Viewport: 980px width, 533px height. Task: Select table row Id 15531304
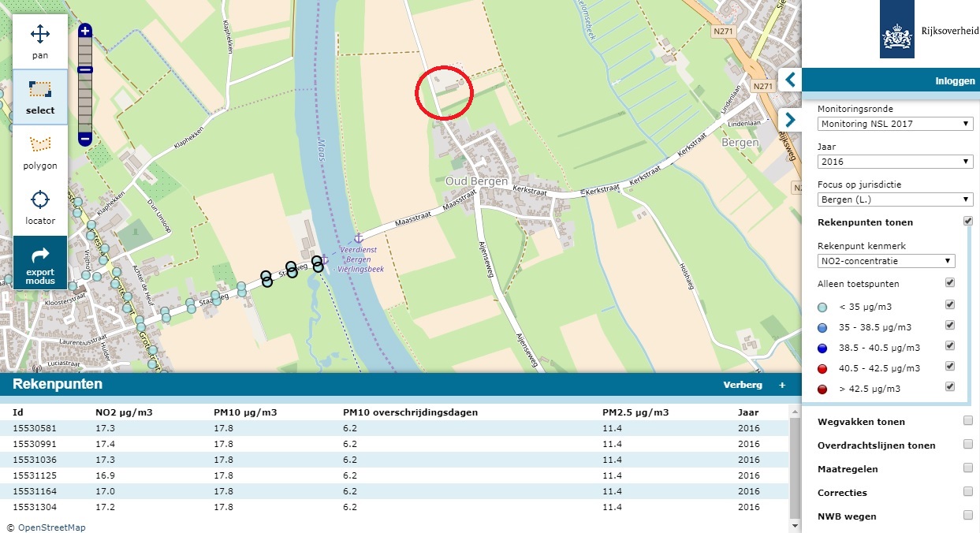coord(394,507)
